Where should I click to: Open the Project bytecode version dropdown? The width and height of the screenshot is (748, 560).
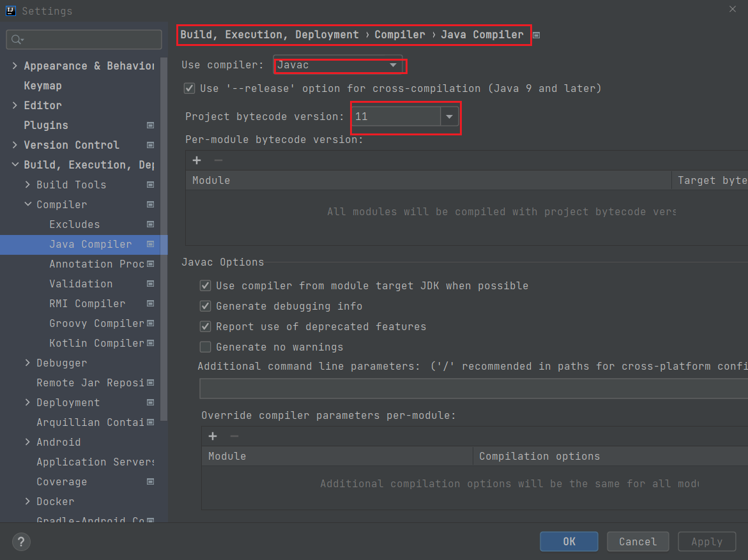[x=450, y=117]
